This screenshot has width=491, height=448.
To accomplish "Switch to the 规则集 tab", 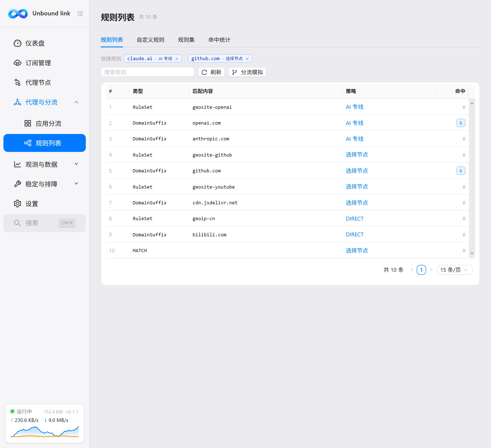I will click(186, 40).
